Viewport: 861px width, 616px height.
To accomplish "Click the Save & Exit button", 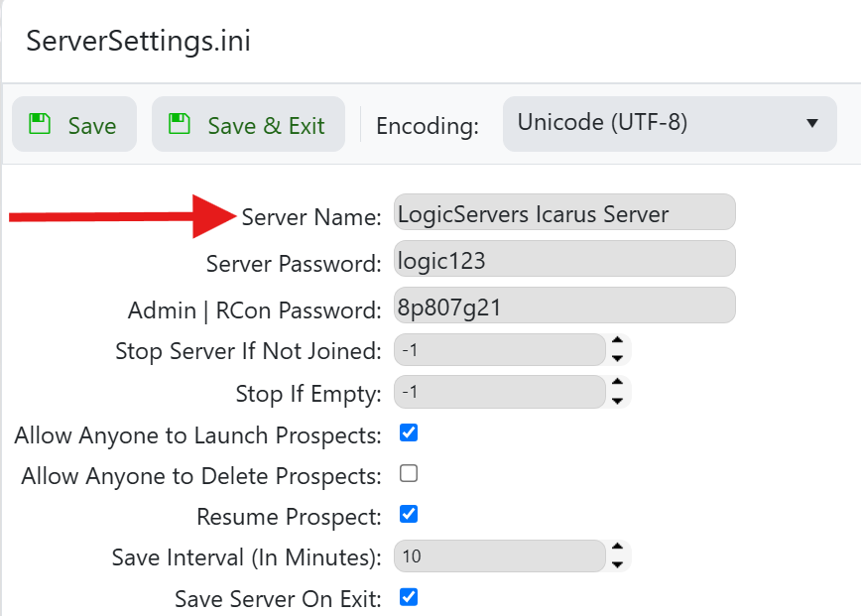I will point(248,125).
